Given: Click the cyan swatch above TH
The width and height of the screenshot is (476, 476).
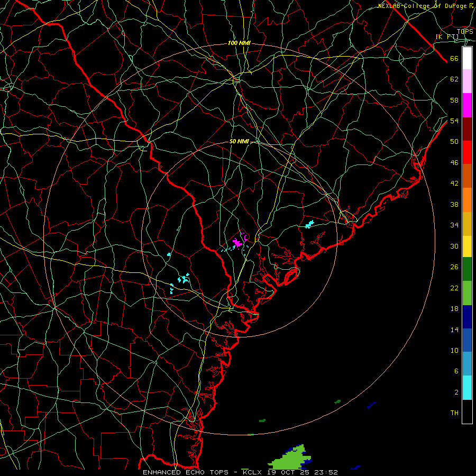Looking at the screenshot, I should pyautogui.click(x=467, y=388).
